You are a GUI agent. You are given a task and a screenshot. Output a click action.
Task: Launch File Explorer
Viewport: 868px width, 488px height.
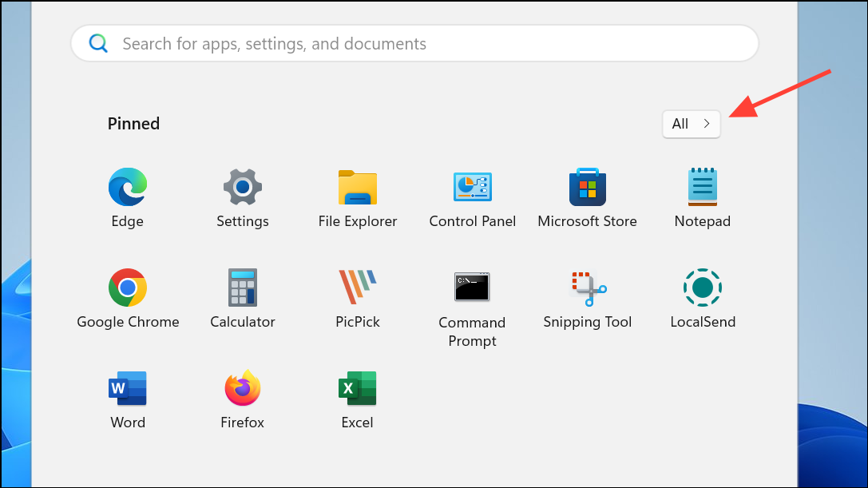click(357, 188)
